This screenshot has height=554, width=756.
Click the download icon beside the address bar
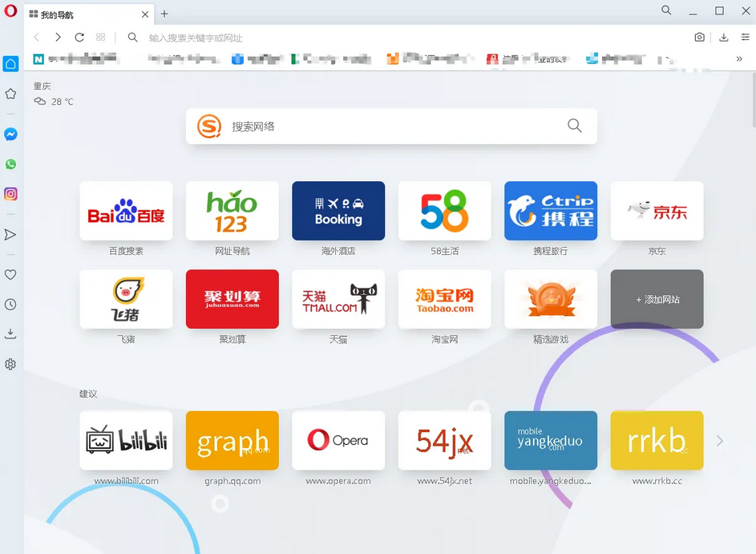pos(725,37)
